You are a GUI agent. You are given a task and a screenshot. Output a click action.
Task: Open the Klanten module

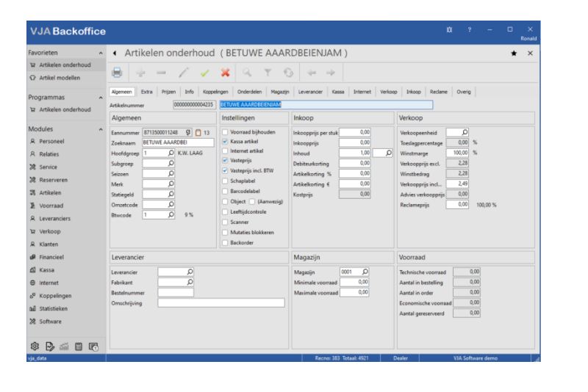tap(49, 244)
